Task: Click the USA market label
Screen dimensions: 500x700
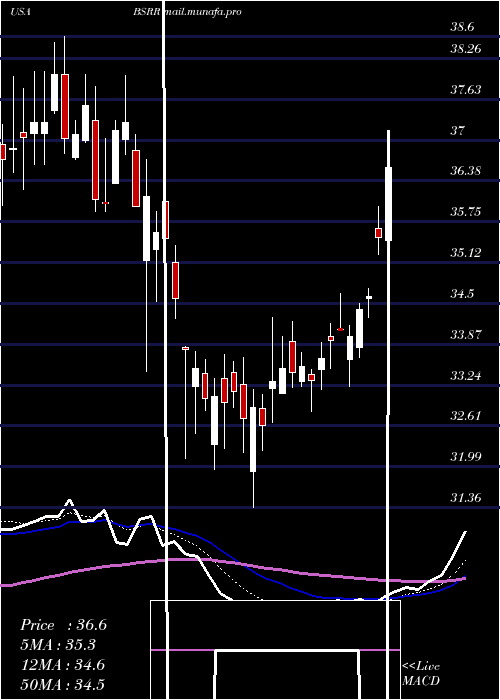Action: 20,12
